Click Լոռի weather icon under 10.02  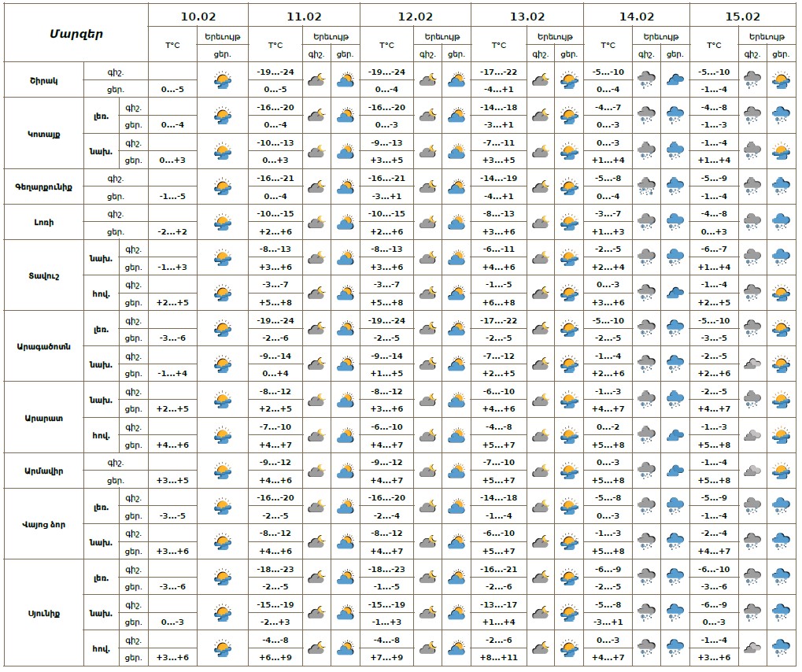(x=223, y=223)
